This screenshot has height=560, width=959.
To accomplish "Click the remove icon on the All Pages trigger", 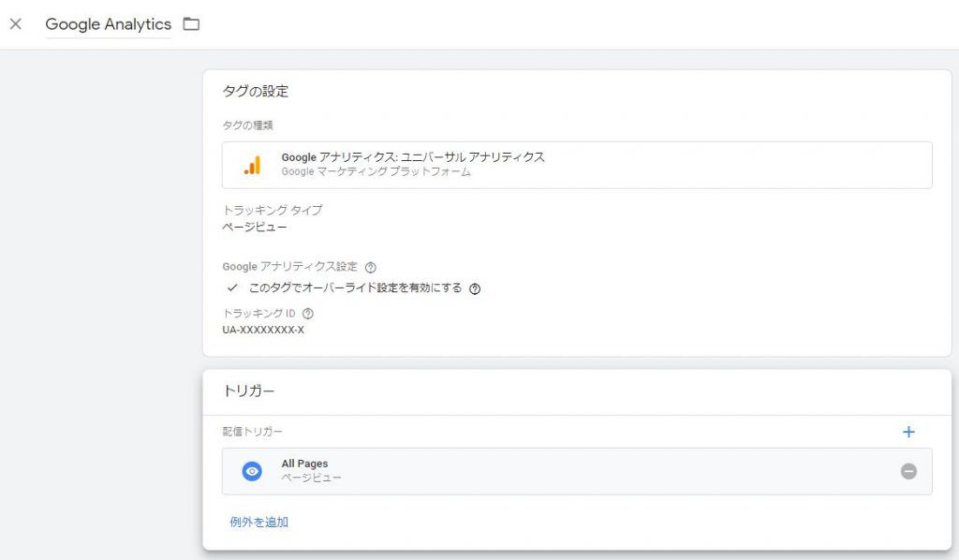I will click(908, 471).
